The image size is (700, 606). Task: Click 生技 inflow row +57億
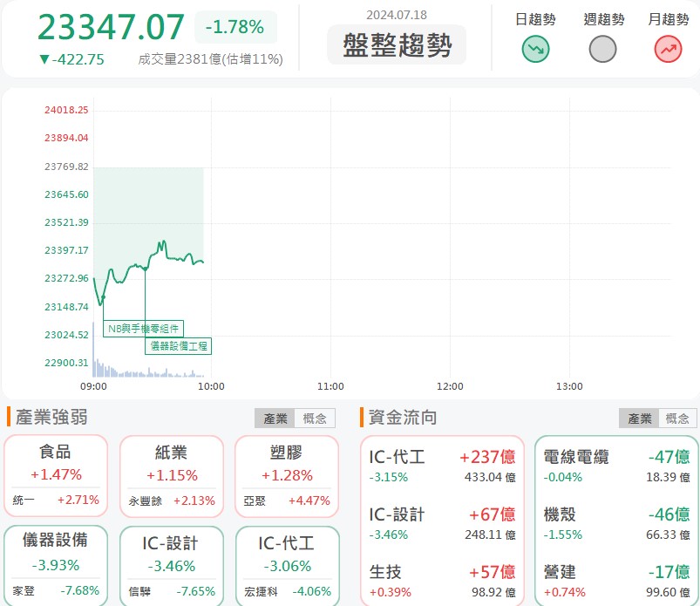point(442,581)
